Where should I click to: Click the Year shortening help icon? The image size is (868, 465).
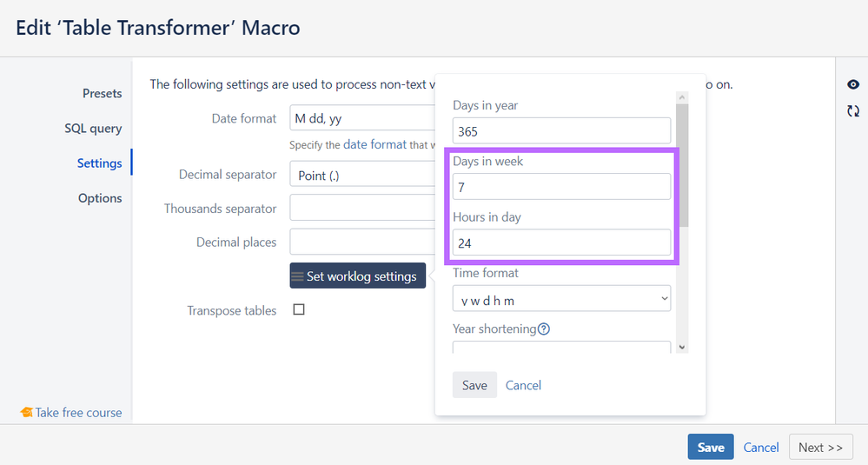coord(544,329)
